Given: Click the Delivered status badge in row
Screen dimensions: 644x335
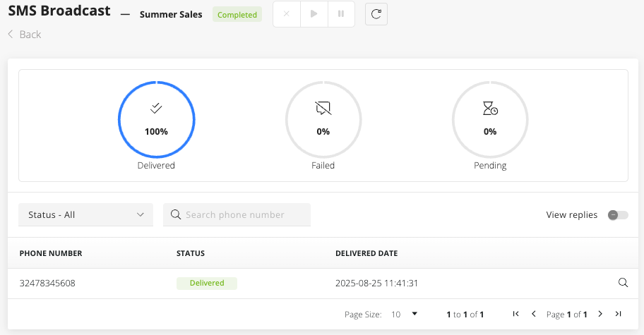Looking at the screenshot, I should pos(207,284).
